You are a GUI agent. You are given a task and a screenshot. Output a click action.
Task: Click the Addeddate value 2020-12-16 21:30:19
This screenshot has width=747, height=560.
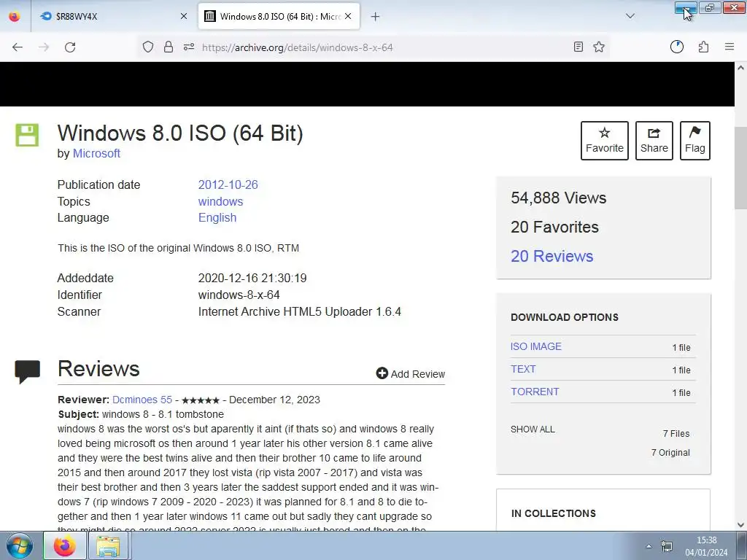pyautogui.click(x=252, y=278)
